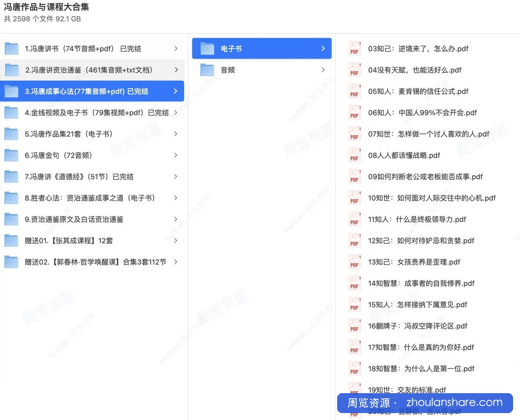Expand chevron on 5.冯唐作品集21套 row
The height and width of the screenshot is (420, 520).
click(x=175, y=134)
